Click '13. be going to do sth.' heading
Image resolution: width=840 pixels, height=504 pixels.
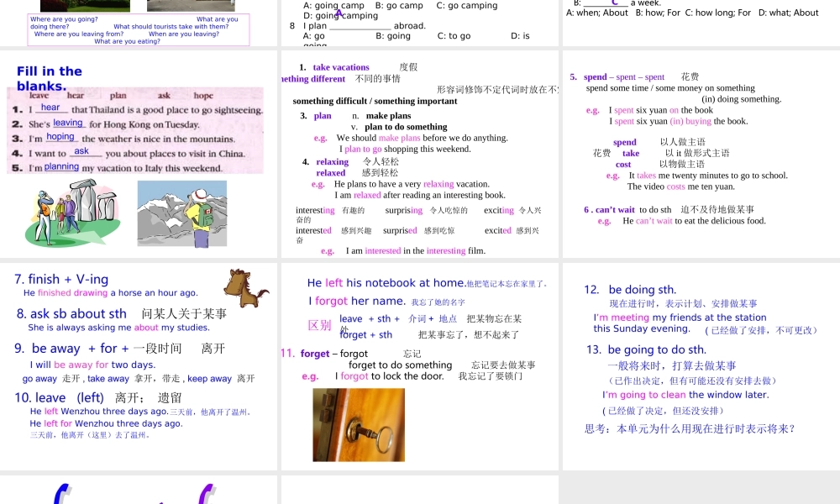coord(646,349)
